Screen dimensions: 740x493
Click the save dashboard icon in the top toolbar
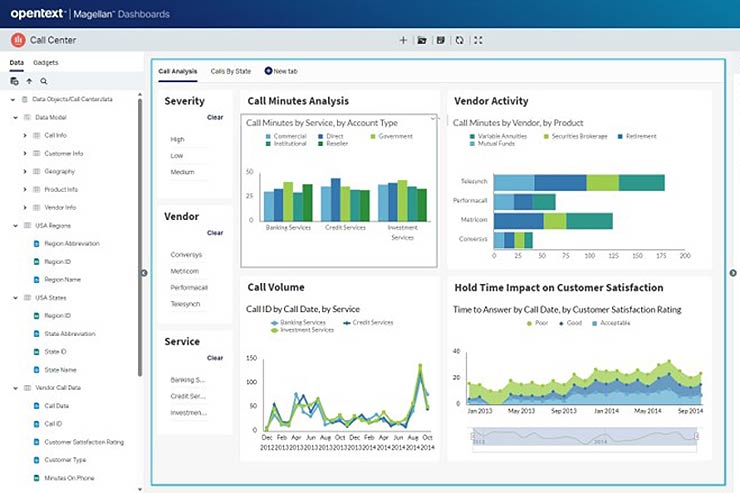click(440, 40)
